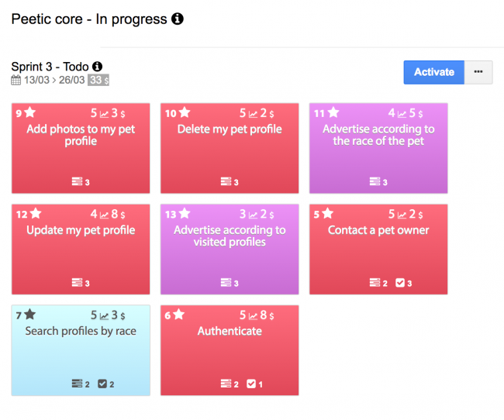This screenshot has height=420, width=504.
Task: Click the calendar icon before sprint dates
Action: click(16, 80)
